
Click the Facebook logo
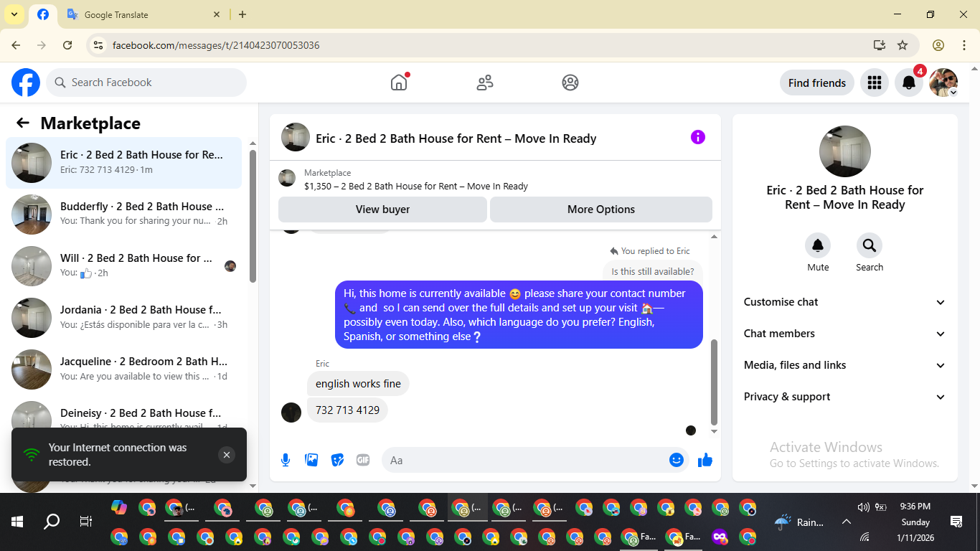[x=26, y=83]
